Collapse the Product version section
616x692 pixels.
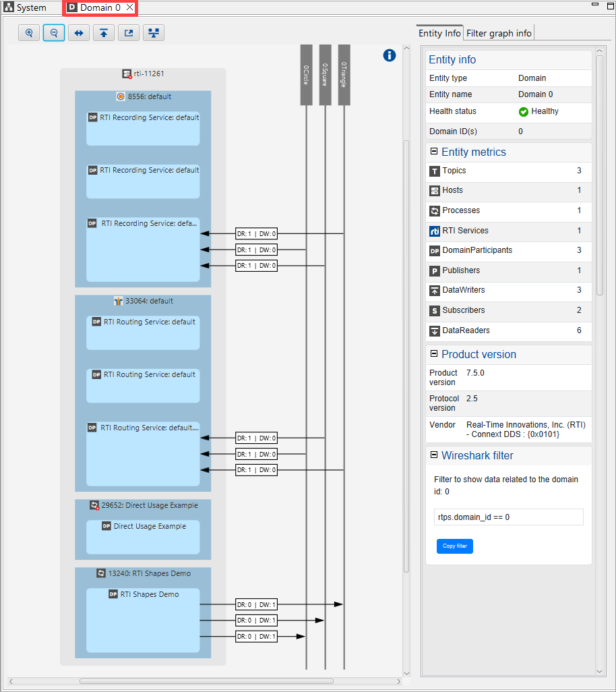pos(434,353)
